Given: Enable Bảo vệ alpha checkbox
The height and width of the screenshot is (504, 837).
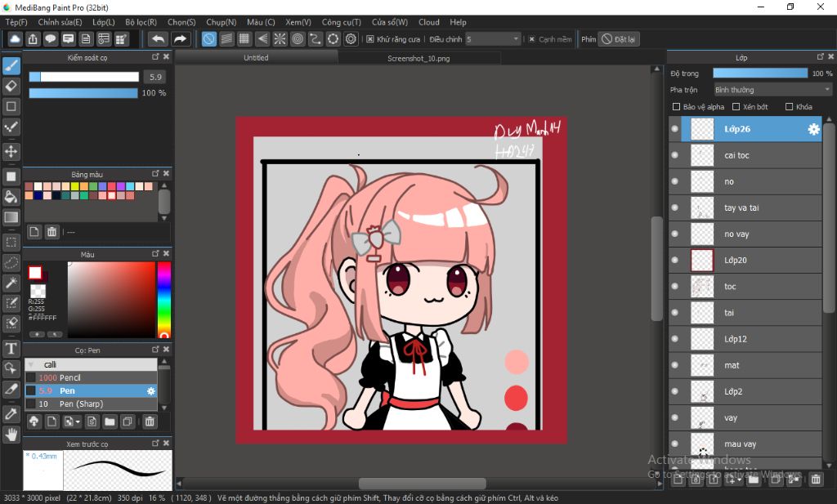Looking at the screenshot, I should (x=676, y=107).
